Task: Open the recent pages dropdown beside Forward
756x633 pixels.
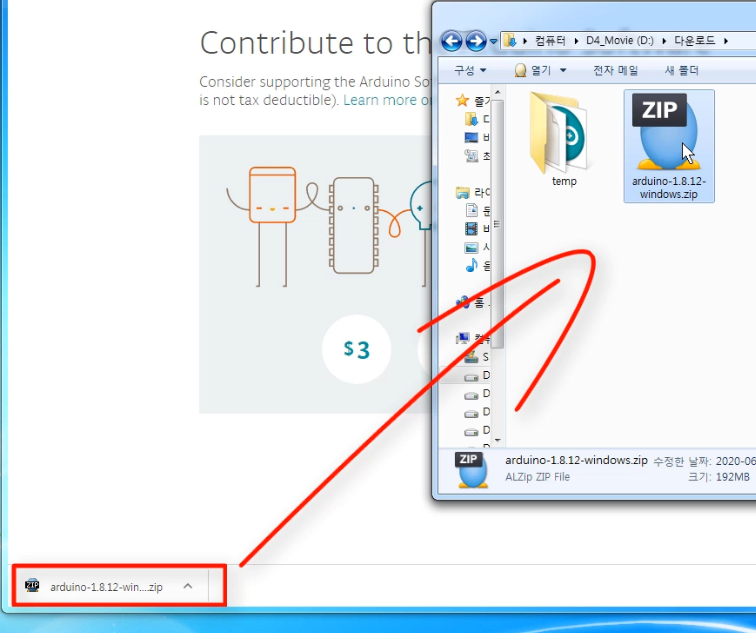Action: coord(493,41)
